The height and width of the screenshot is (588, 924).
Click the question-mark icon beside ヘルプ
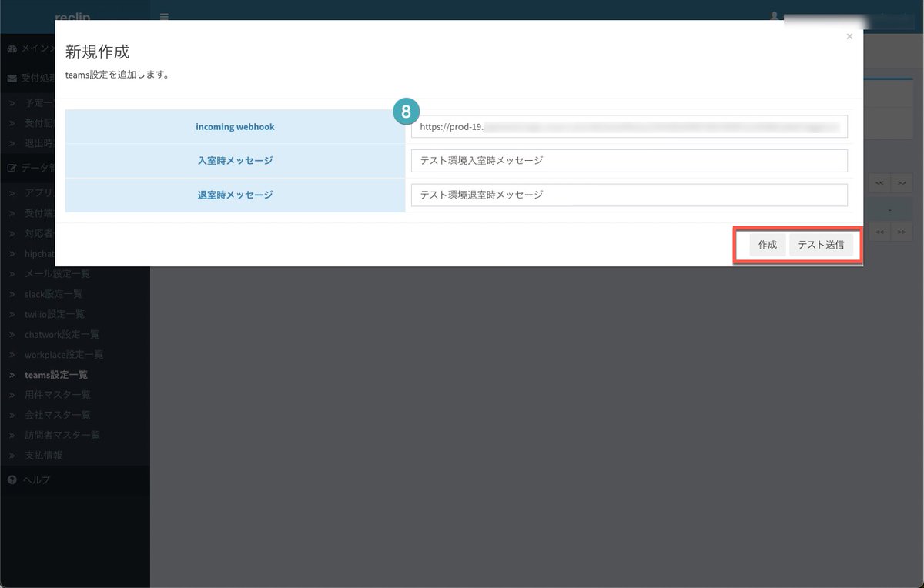point(12,479)
